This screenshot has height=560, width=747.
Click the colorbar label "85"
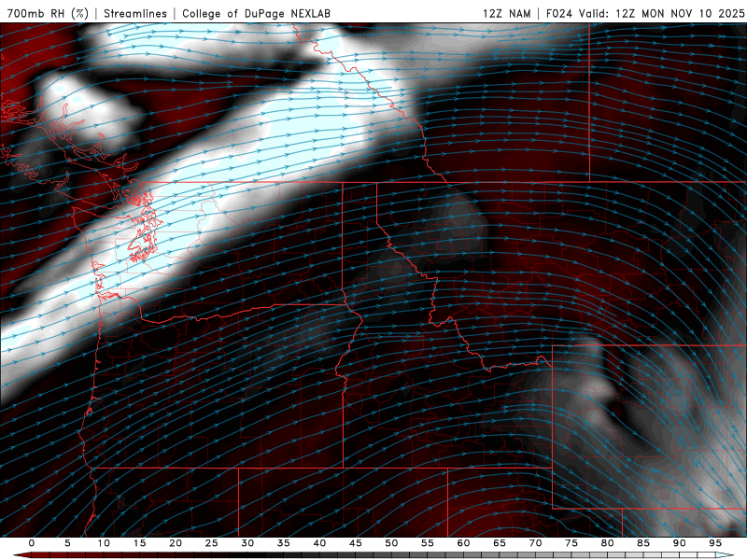(643, 543)
